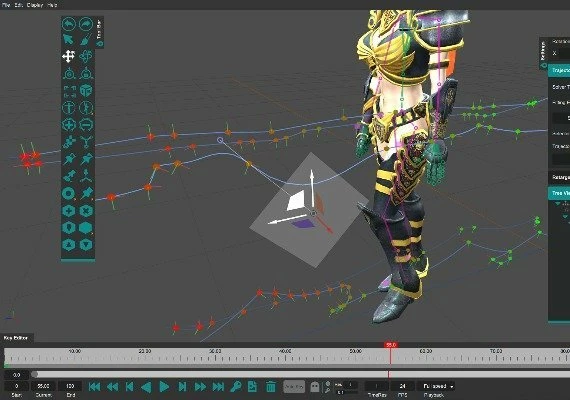
Task: Click the key icon beside playback controls
Action: [236, 387]
